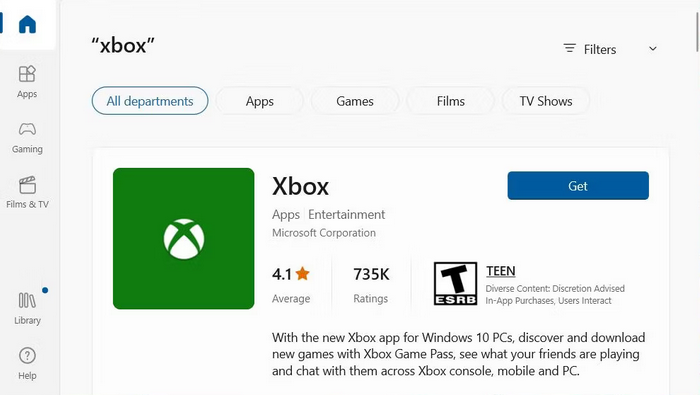The height and width of the screenshot is (395, 700).
Task: Expand the Filters chevron dropdown
Action: coord(653,49)
